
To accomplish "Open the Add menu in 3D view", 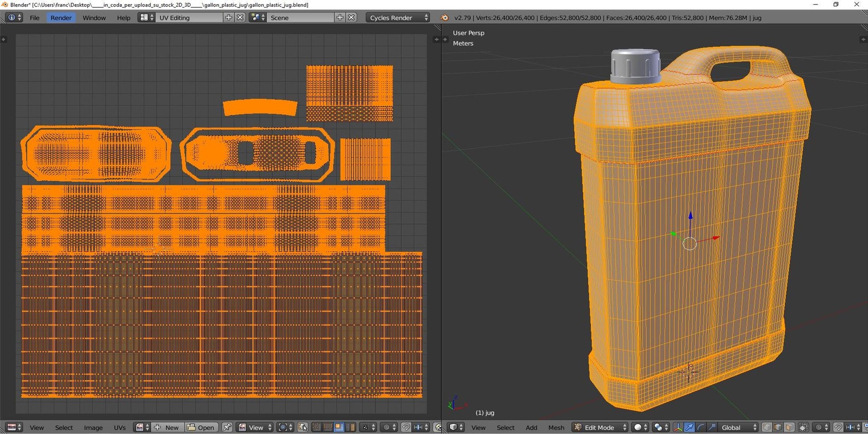I will tap(531, 427).
